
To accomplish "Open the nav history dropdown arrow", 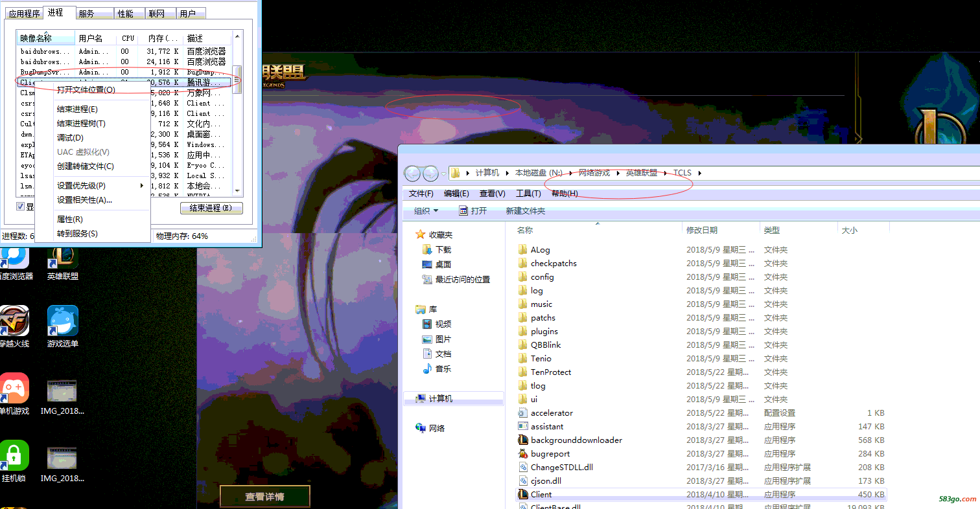I will tap(444, 174).
